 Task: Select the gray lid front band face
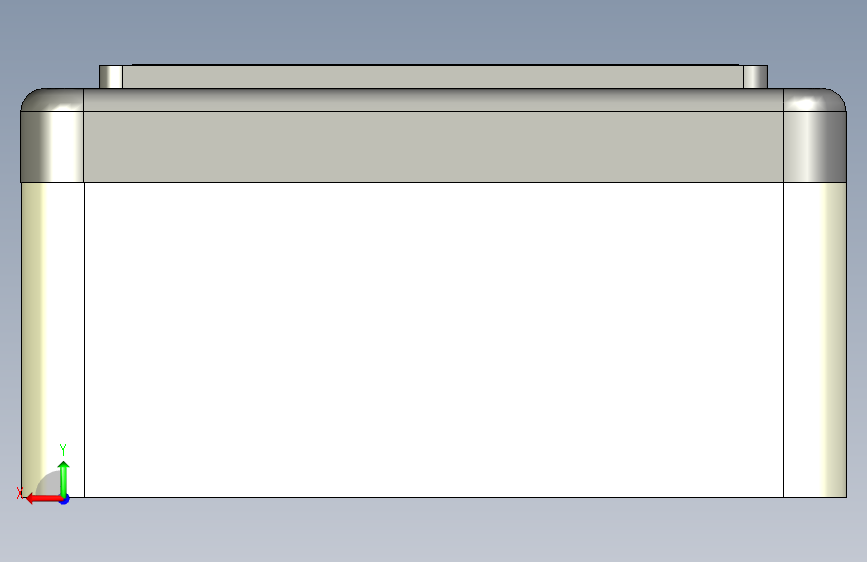pos(434,147)
